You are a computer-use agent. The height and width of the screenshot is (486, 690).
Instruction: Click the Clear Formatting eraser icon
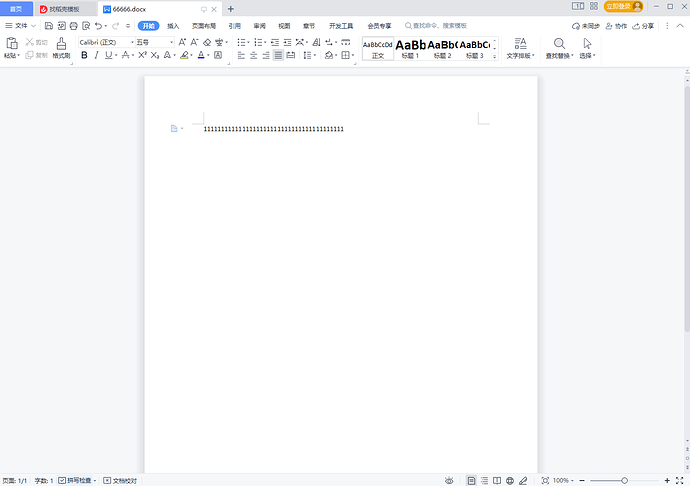[207, 42]
